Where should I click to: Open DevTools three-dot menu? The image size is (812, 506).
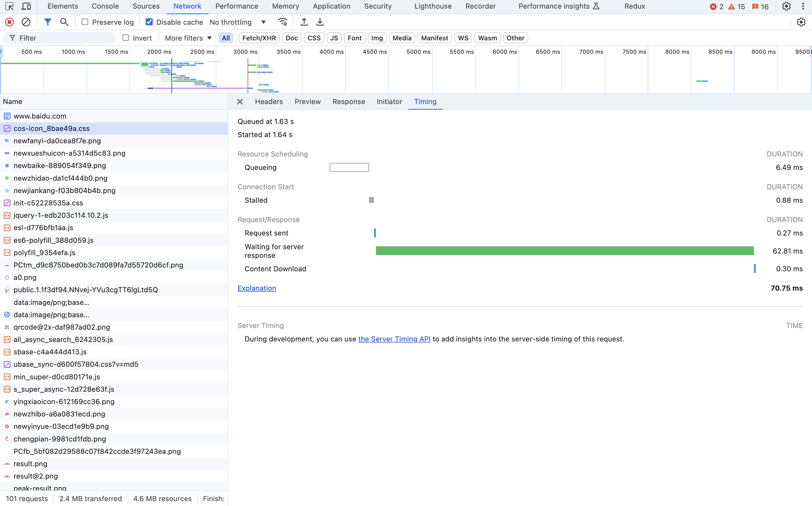(803, 6)
